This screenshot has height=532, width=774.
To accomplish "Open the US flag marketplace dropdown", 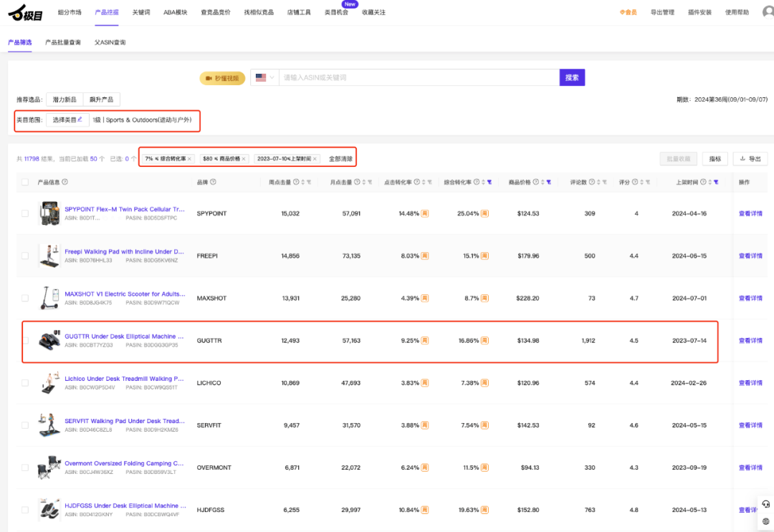I will point(265,77).
